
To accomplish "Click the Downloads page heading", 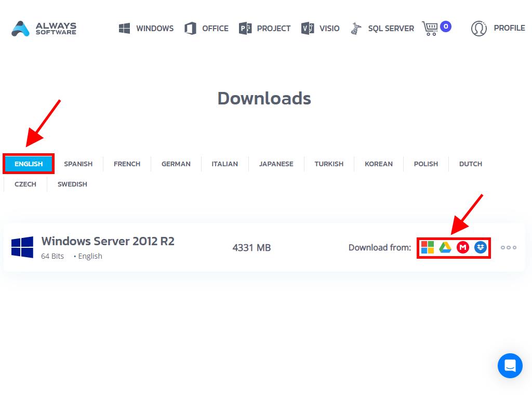I will point(264,98).
